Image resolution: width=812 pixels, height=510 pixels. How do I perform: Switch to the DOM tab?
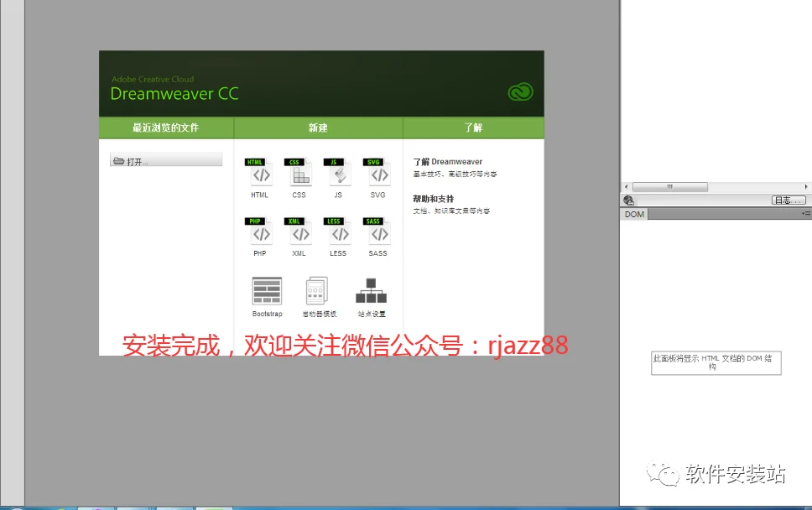coord(634,215)
